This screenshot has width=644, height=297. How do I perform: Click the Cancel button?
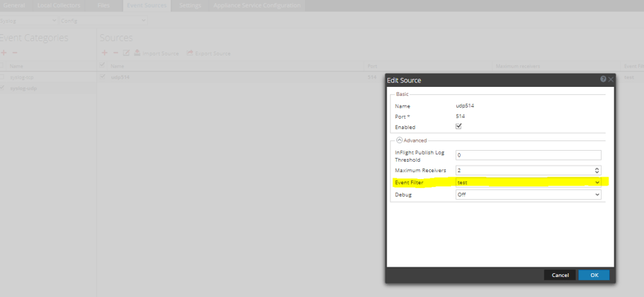(560, 275)
